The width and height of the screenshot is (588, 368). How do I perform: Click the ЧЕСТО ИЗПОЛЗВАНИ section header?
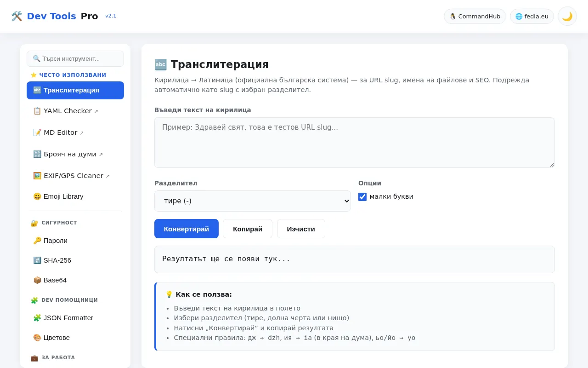(x=68, y=75)
